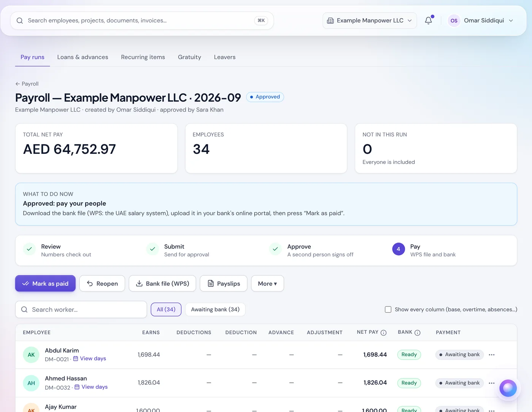
Task: Enable Show every column checkbox
Action: (388, 309)
